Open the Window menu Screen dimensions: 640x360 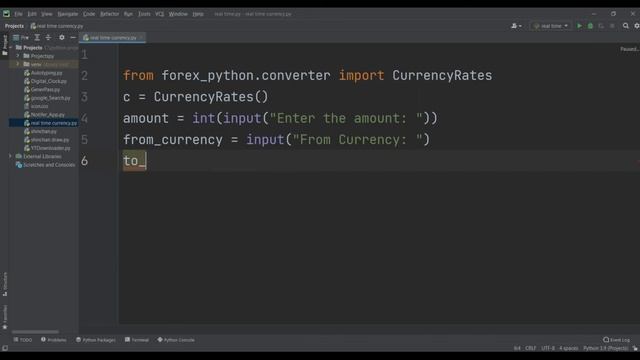coord(178,14)
